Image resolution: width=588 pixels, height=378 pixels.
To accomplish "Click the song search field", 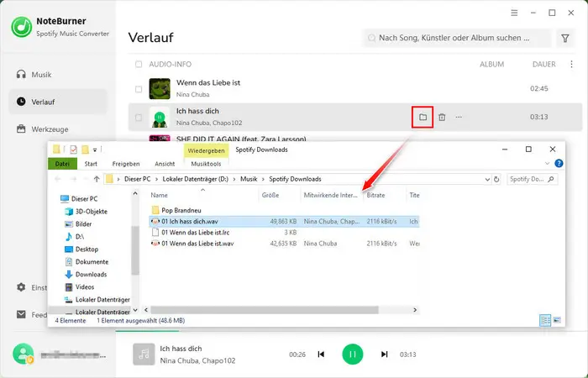I will pyautogui.click(x=457, y=38).
